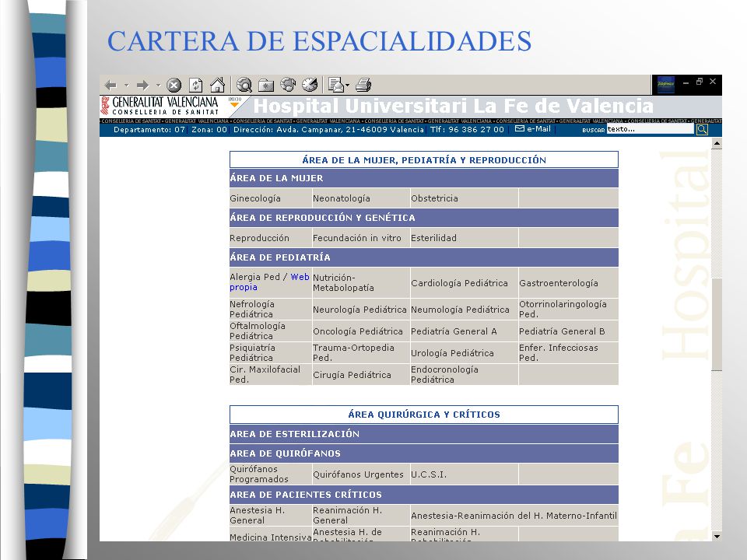The height and width of the screenshot is (560, 747).
Task: Select Cardiología Pediátrica cell
Action: 464,282
